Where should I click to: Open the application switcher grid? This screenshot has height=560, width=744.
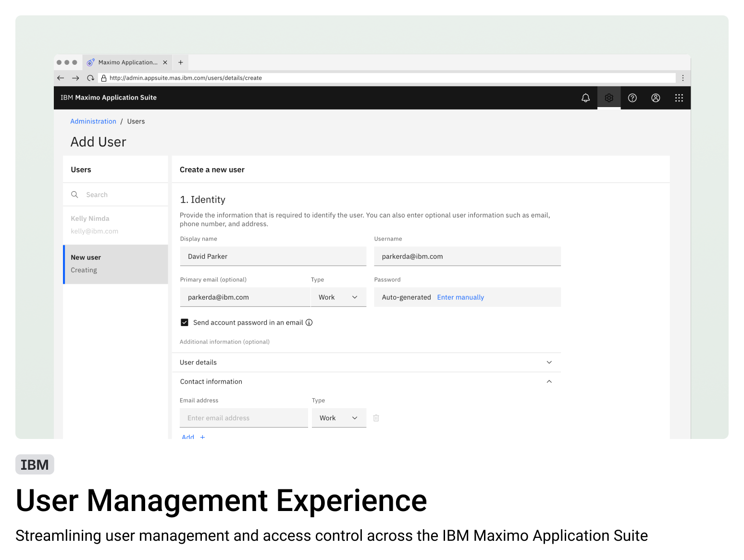(679, 97)
